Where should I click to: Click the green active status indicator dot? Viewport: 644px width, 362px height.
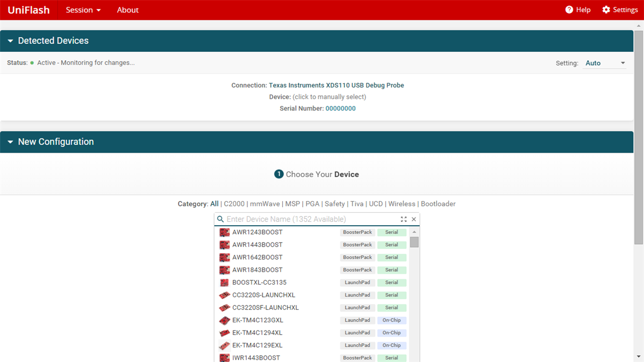[x=32, y=63]
